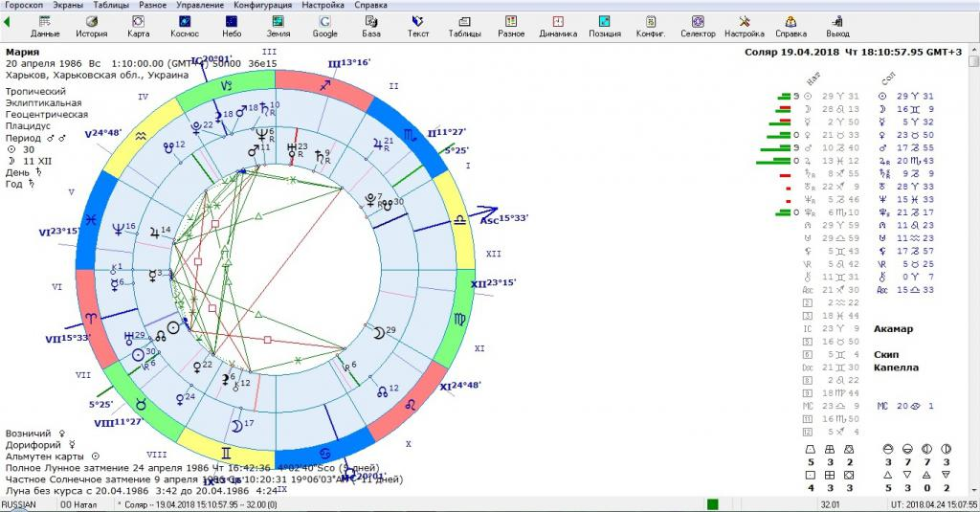This screenshot has width=980, height=512.
Task: Open the Таблицы toolbar icon
Action: pyautogui.click(x=464, y=26)
